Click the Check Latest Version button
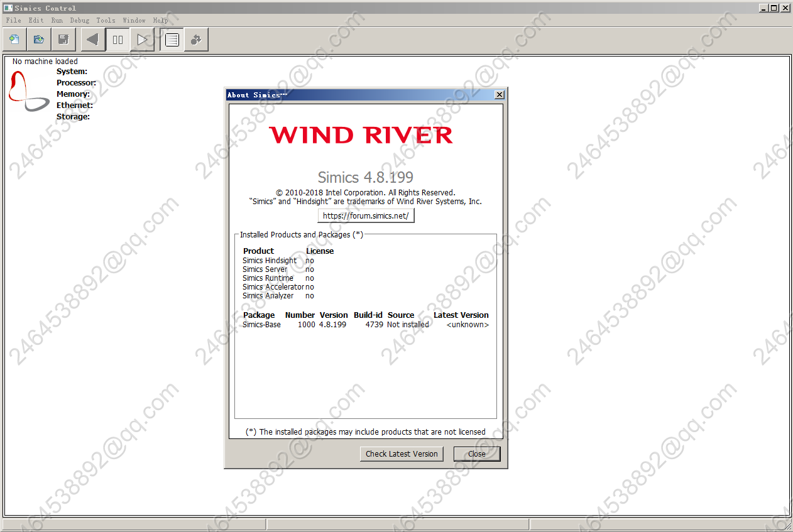The image size is (793, 532). coord(402,453)
